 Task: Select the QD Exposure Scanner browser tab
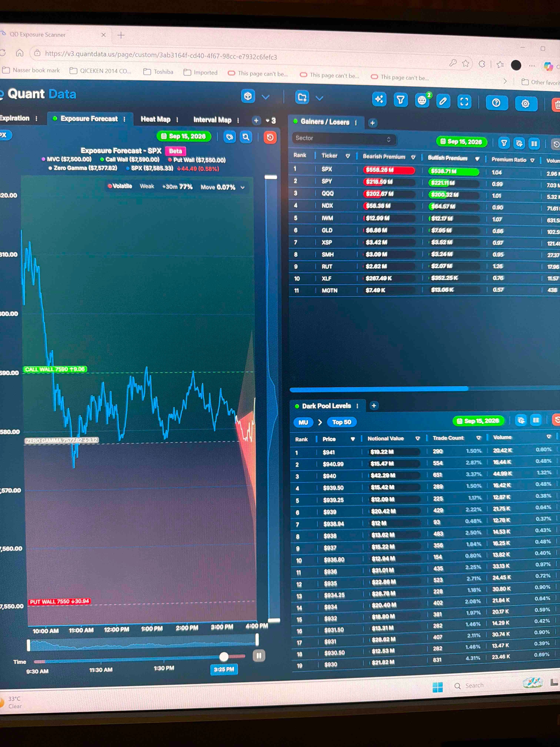54,34
